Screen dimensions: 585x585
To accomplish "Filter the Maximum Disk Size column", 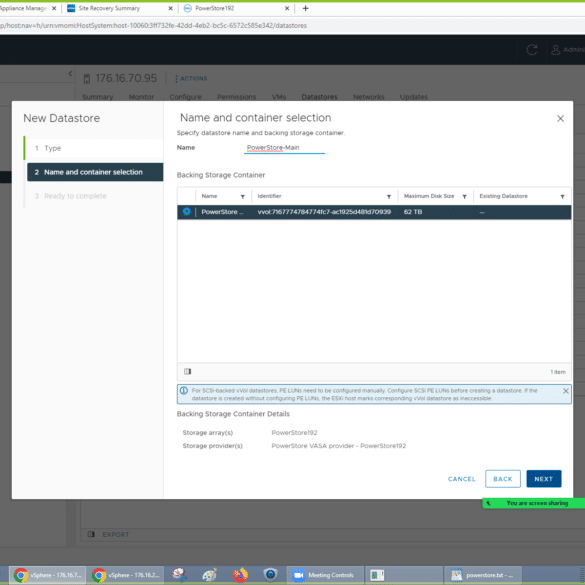I will (464, 197).
